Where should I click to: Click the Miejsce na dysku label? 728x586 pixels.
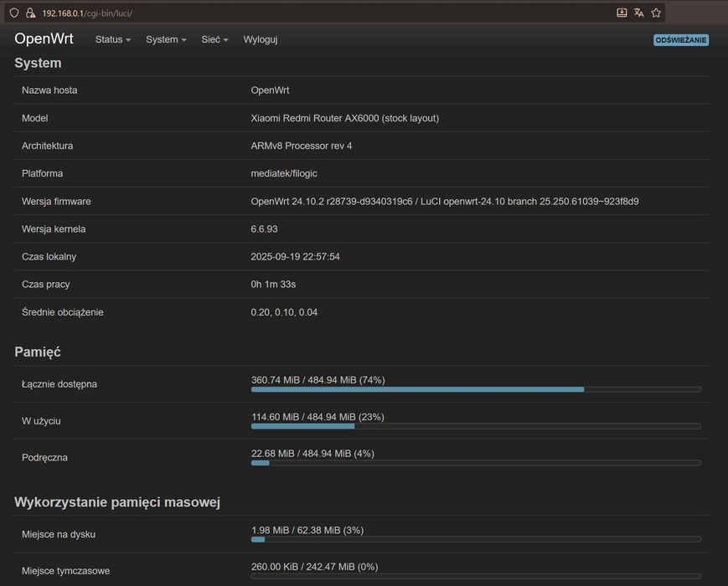[59, 534]
